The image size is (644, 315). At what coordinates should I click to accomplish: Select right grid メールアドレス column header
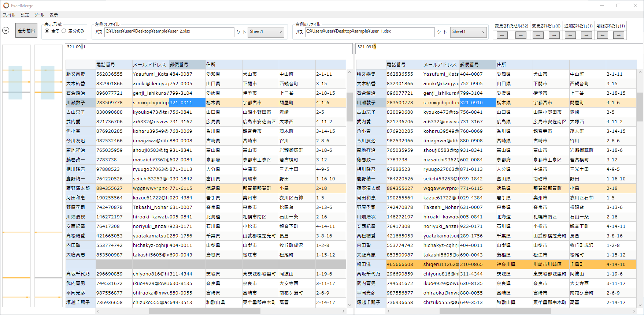click(x=441, y=64)
